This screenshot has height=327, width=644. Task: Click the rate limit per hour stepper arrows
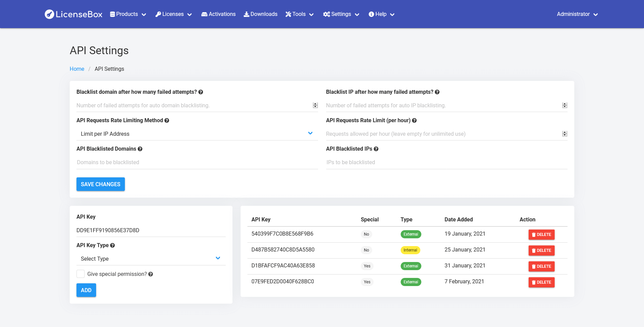click(565, 134)
